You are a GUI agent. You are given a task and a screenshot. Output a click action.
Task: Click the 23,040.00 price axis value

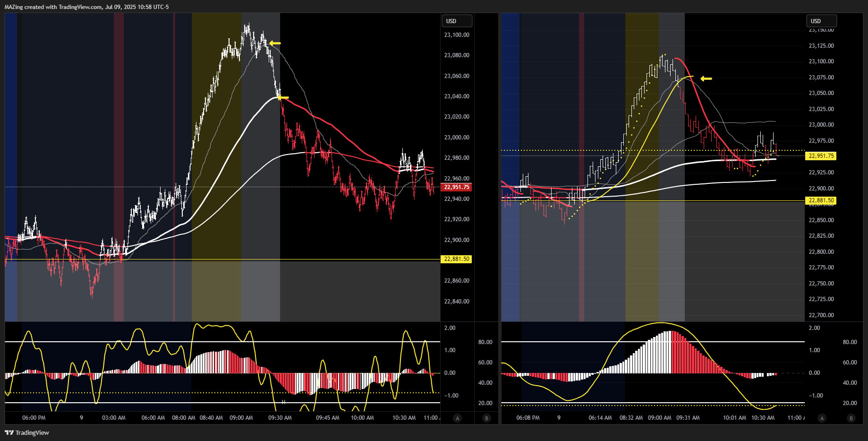[x=457, y=96]
